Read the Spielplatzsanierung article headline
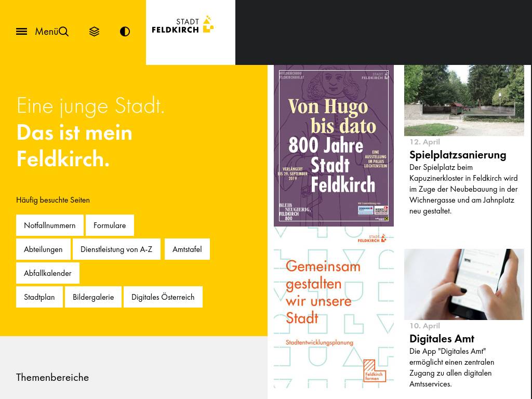532x399 pixels. pos(458,155)
